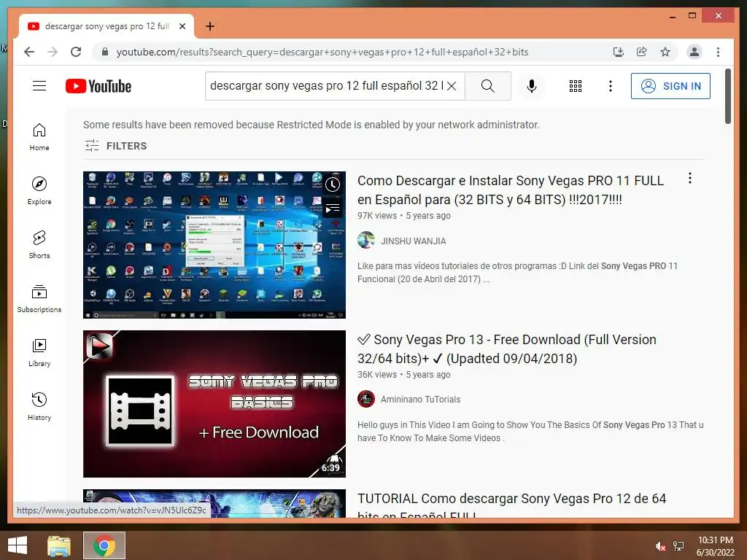The image size is (747, 560).
Task: Open three-dot menu of first video result
Action: click(x=690, y=179)
